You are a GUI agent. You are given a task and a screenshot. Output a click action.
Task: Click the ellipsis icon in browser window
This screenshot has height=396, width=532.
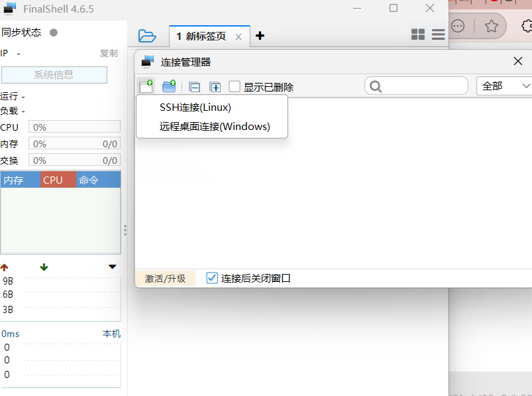click(x=458, y=26)
